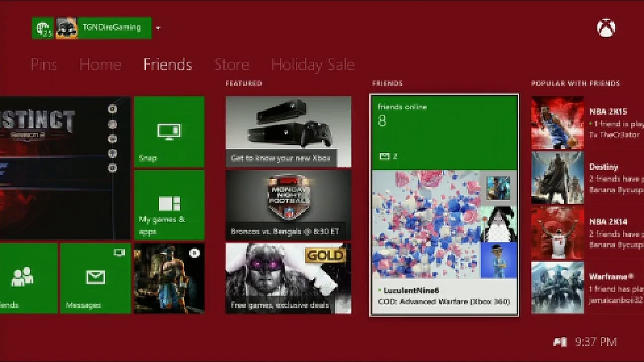644x362 pixels.
Task: Open the Store tab
Action: click(x=231, y=64)
